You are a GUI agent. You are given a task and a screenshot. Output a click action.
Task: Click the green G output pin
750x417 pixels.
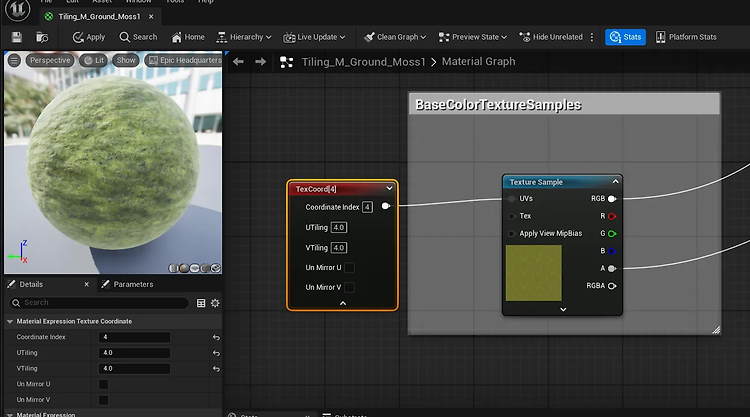click(x=612, y=234)
